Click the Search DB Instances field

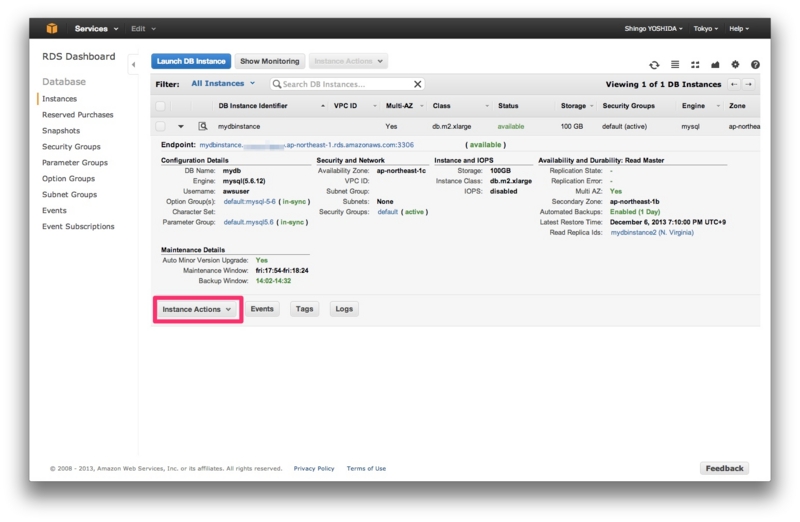click(x=347, y=84)
